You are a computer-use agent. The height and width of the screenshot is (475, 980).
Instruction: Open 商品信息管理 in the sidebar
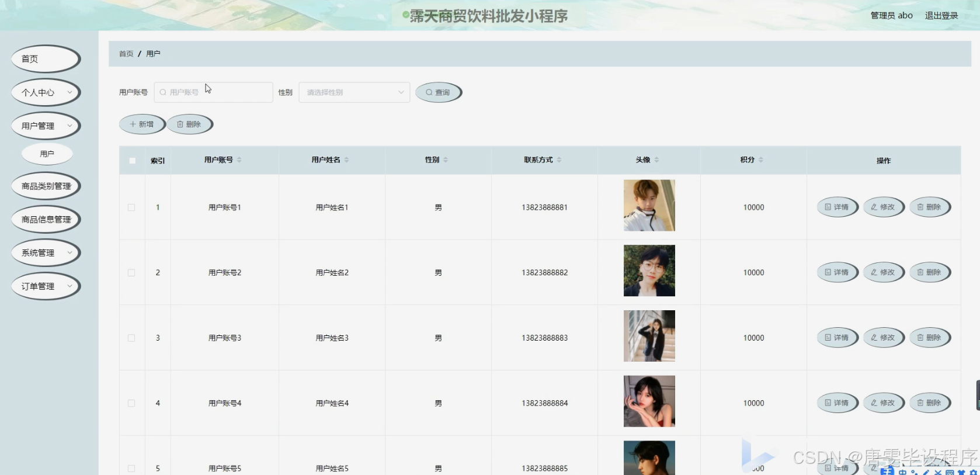pyautogui.click(x=46, y=220)
